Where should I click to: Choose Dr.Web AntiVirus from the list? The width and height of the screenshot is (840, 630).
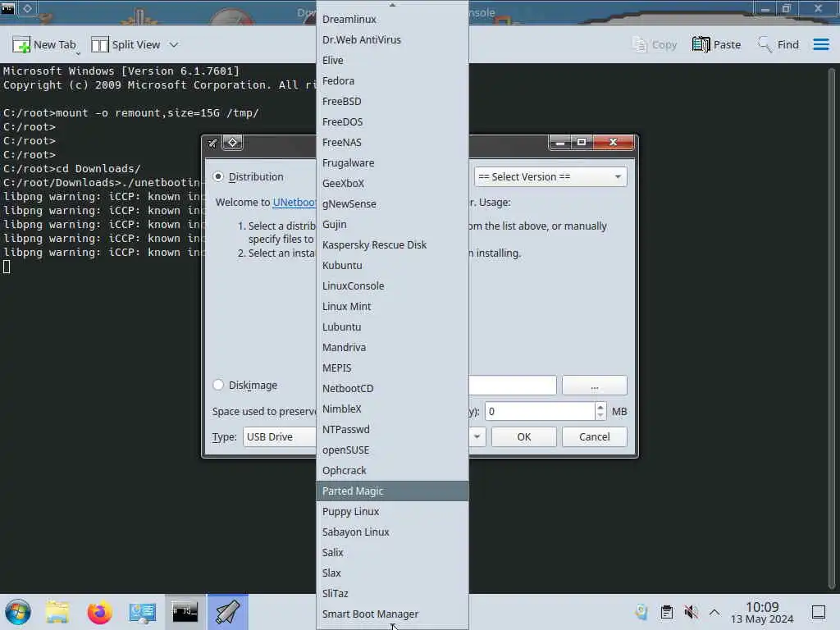click(x=392, y=39)
